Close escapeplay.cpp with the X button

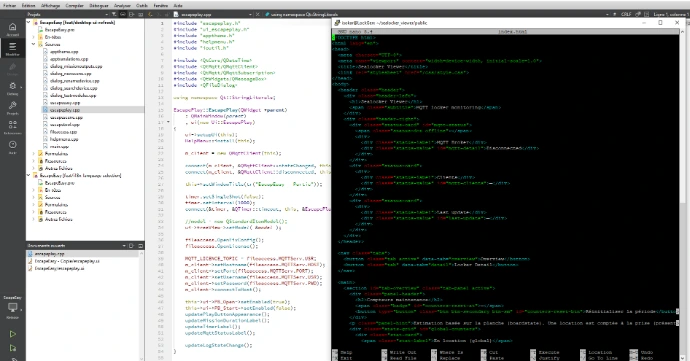pyautogui.click(x=258, y=15)
